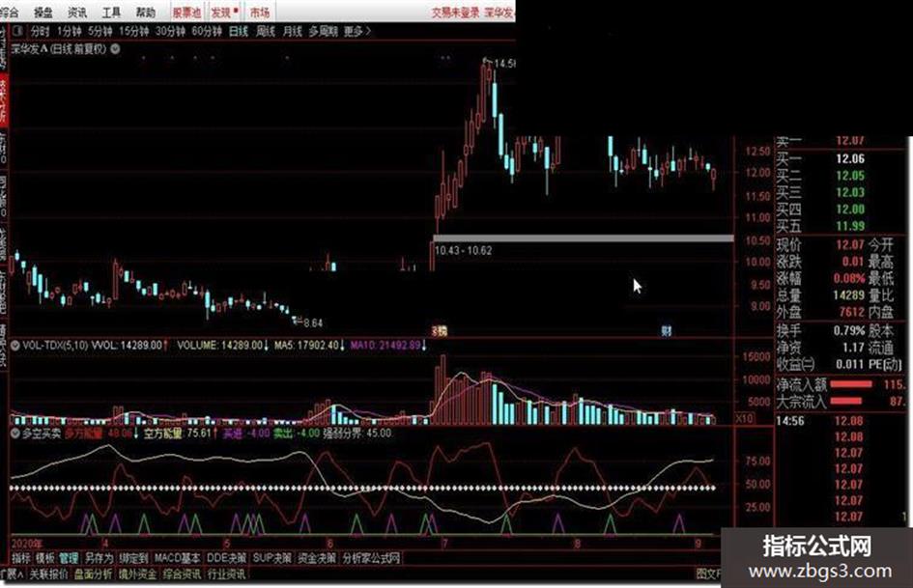Switch to the 股票池 tab

pos(186,13)
